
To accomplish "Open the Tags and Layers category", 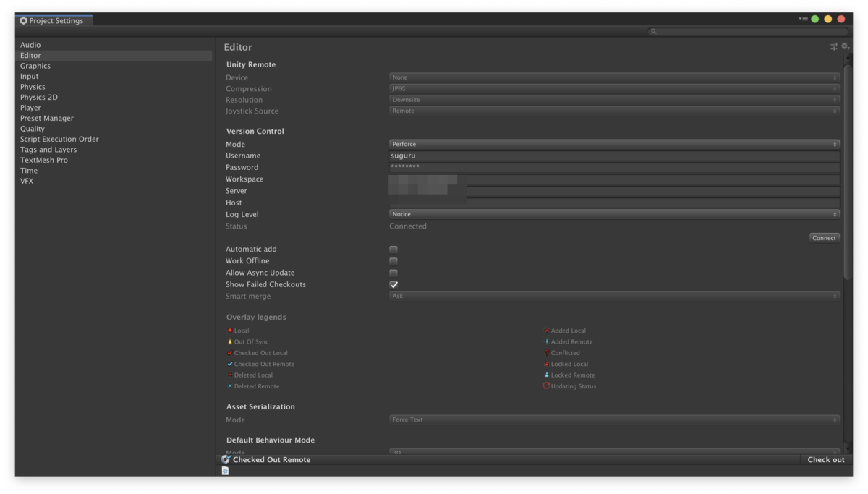I will pos(48,150).
